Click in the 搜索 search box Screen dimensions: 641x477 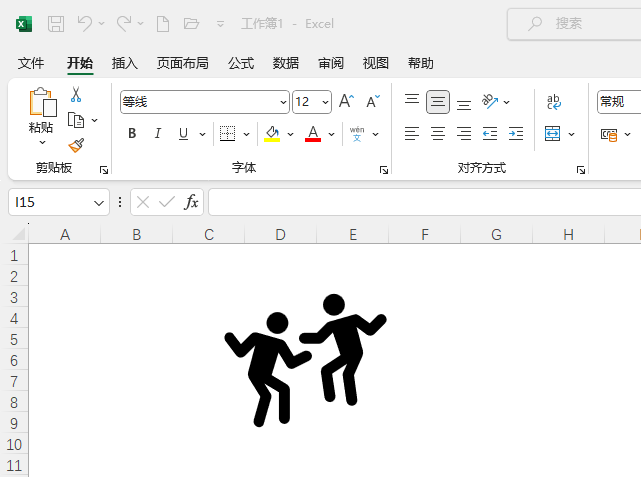click(x=574, y=24)
